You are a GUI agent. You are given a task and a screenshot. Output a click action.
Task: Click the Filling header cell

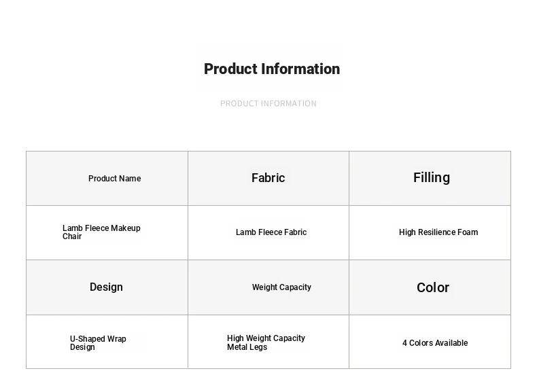pyautogui.click(x=430, y=179)
